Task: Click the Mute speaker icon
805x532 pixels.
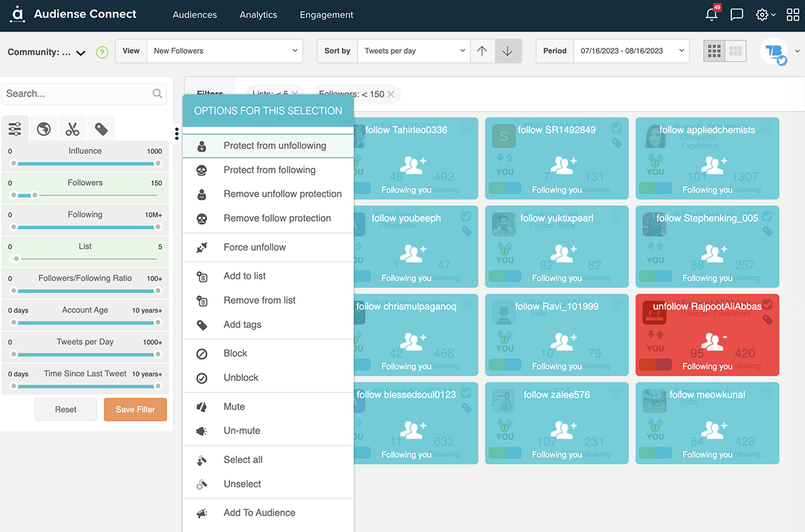Action: point(202,407)
